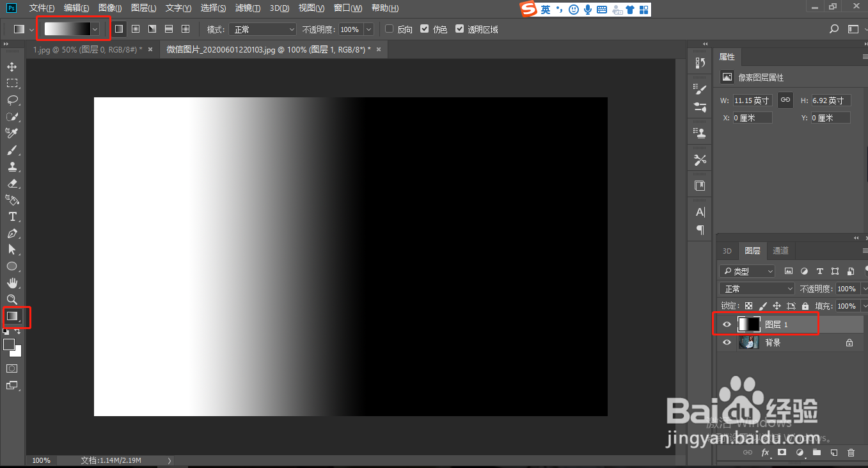
Task: Toggle the 仿色 dither checkbox
Action: click(x=424, y=29)
